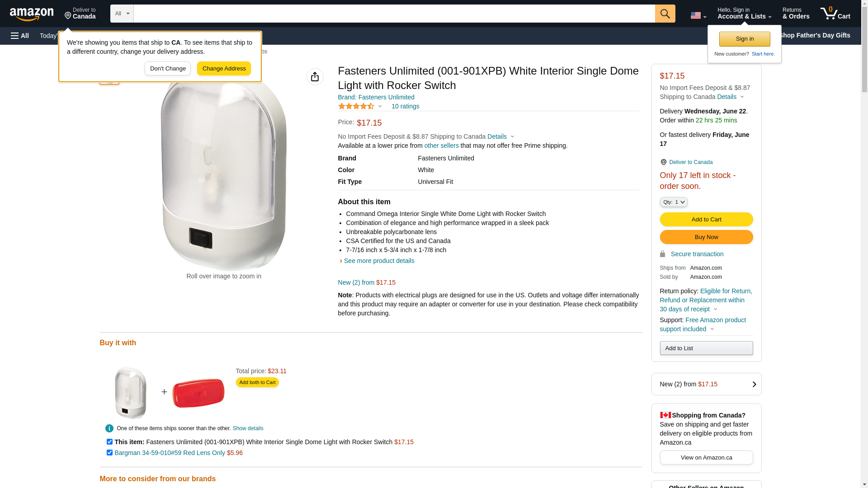The height and width of the screenshot is (488, 868).
Task: Click the Change Address button
Action: [224, 69]
